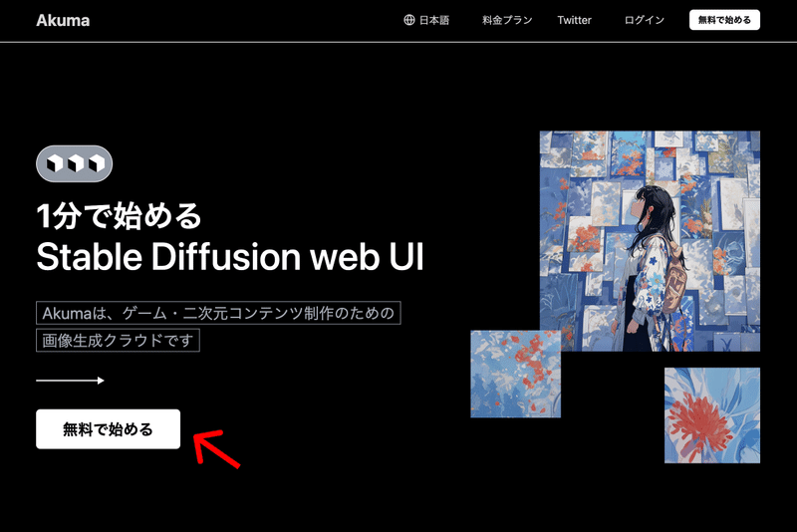This screenshot has height=532, width=797.
Task: Click the Akuma logo in the header
Action: (x=63, y=20)
